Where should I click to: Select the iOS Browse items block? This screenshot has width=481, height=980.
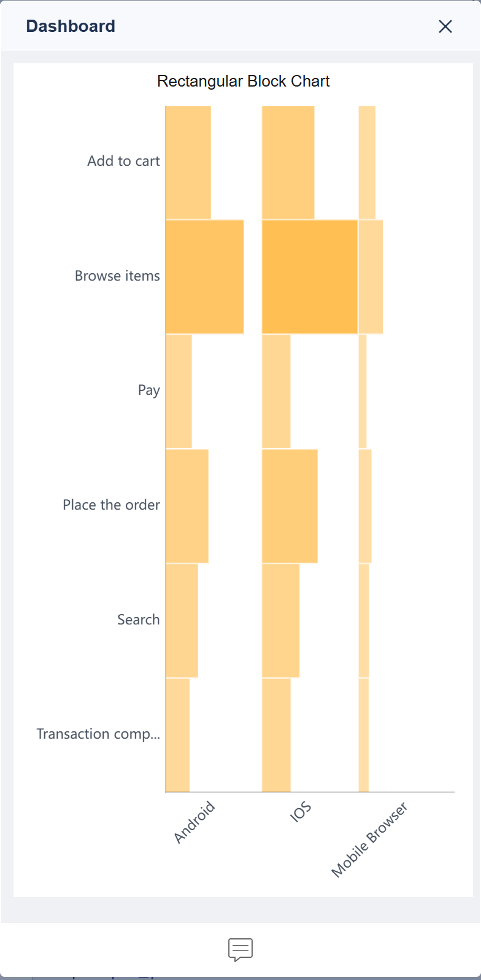310,276
